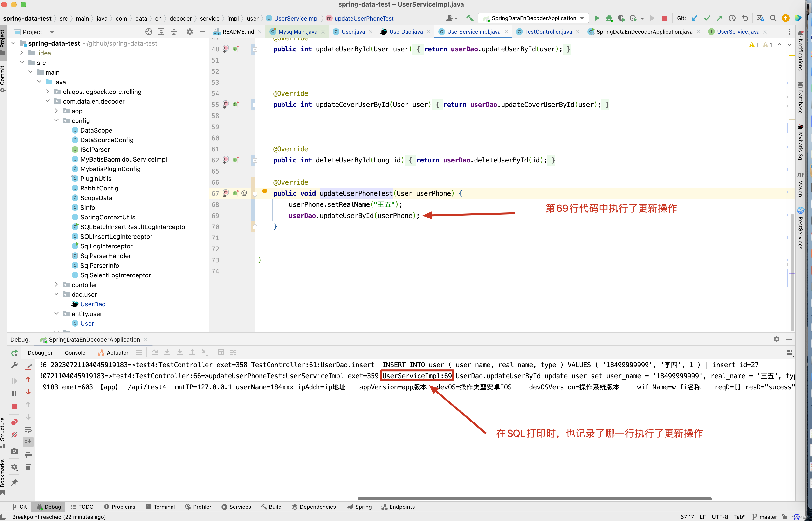Expand the .idea folder

coord(22,53)
